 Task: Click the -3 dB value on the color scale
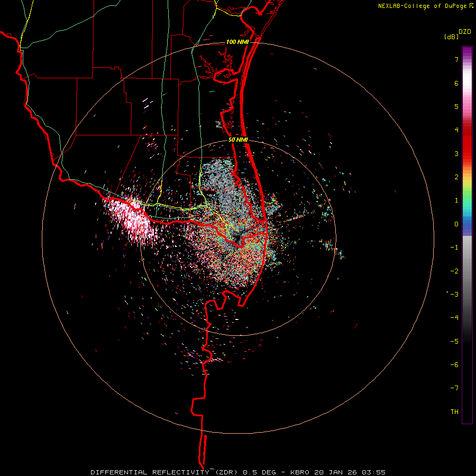(x=454, y=295)
